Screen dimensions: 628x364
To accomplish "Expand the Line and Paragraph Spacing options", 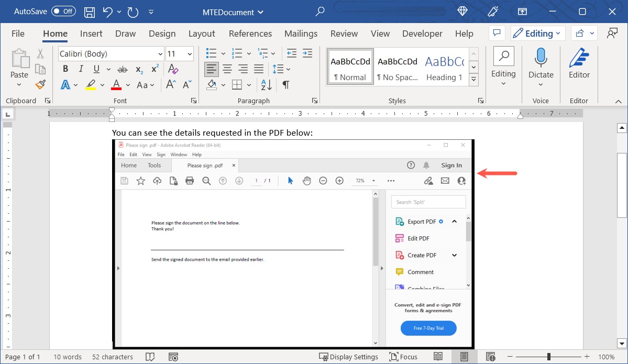I will (281, 69).
